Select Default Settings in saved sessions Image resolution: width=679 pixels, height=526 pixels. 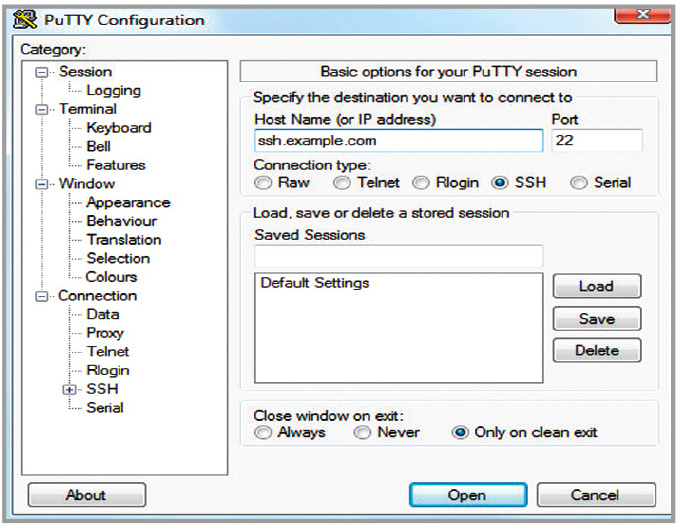point(315,283)
